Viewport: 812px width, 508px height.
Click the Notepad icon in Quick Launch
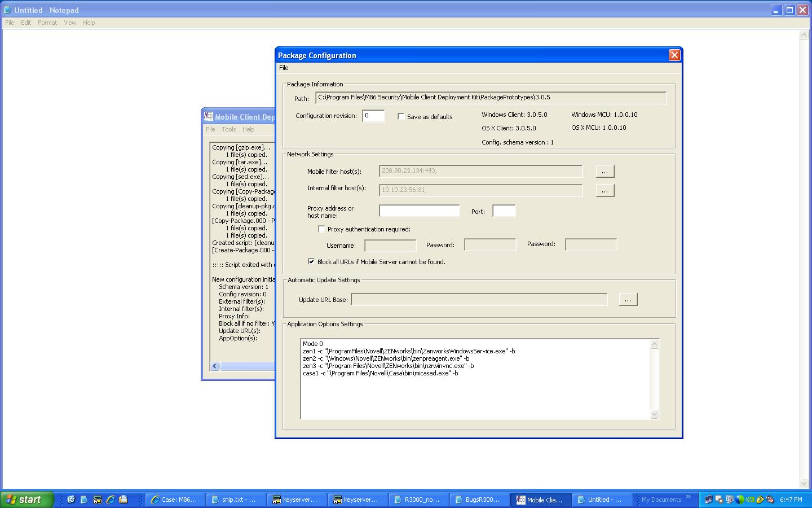click(84, 500)
